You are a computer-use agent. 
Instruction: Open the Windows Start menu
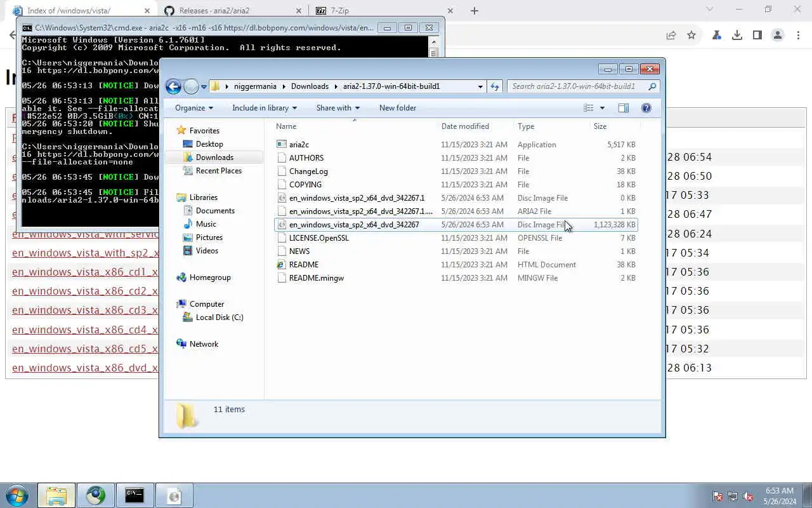tap(17, 495)
